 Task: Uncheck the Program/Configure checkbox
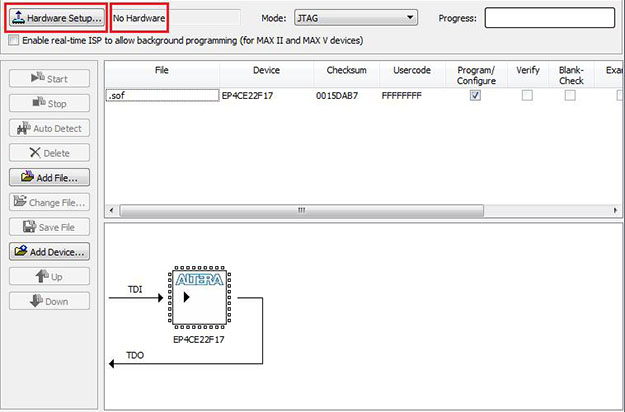click(475, 95)
